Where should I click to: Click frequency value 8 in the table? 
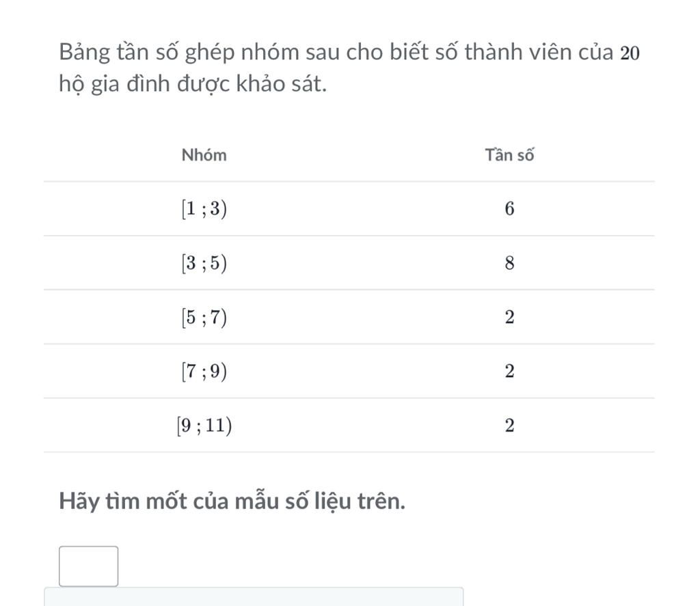(x=509, y=264)
